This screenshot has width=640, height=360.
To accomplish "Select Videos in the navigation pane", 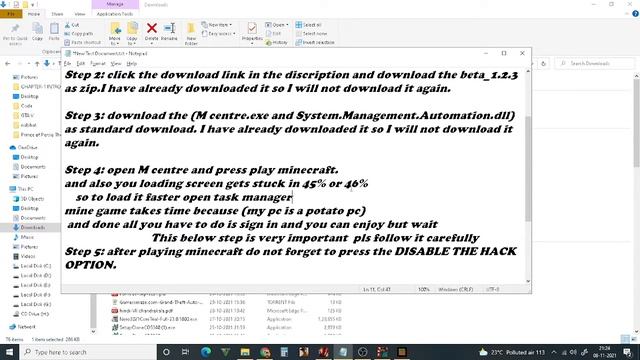I will point(24,256).
